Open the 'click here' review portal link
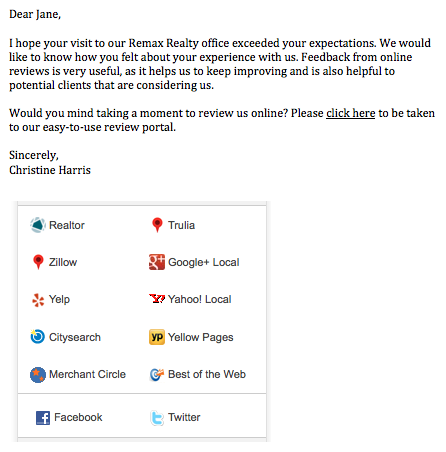 (351, 113)
